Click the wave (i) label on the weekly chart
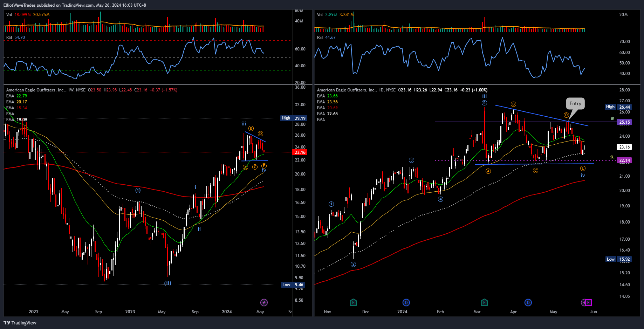 [138, 190]
